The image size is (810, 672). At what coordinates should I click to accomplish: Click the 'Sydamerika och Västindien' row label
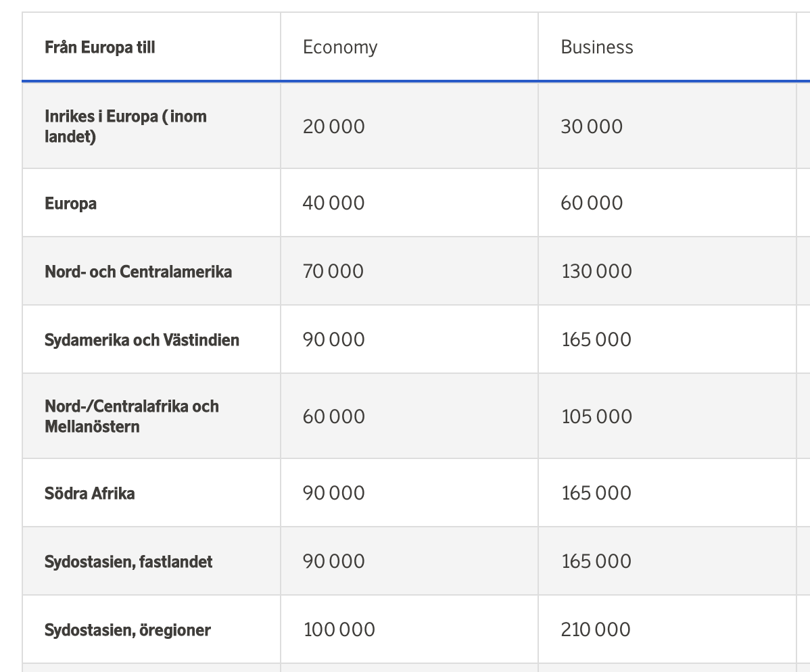142,340
